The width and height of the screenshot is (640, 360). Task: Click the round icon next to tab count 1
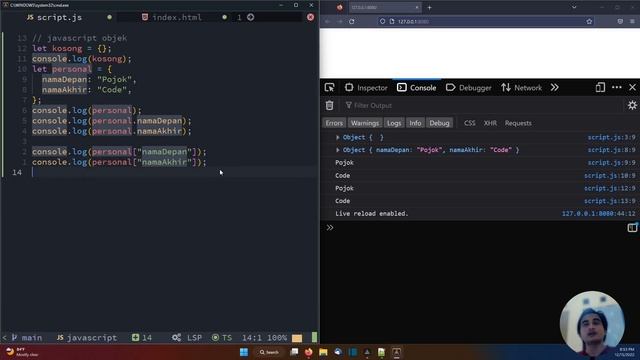(251, 17)
